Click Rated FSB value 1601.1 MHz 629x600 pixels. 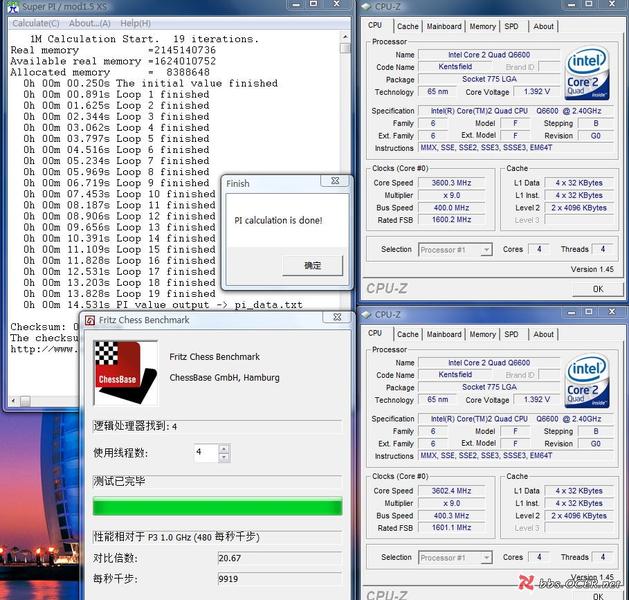point(451,528)
